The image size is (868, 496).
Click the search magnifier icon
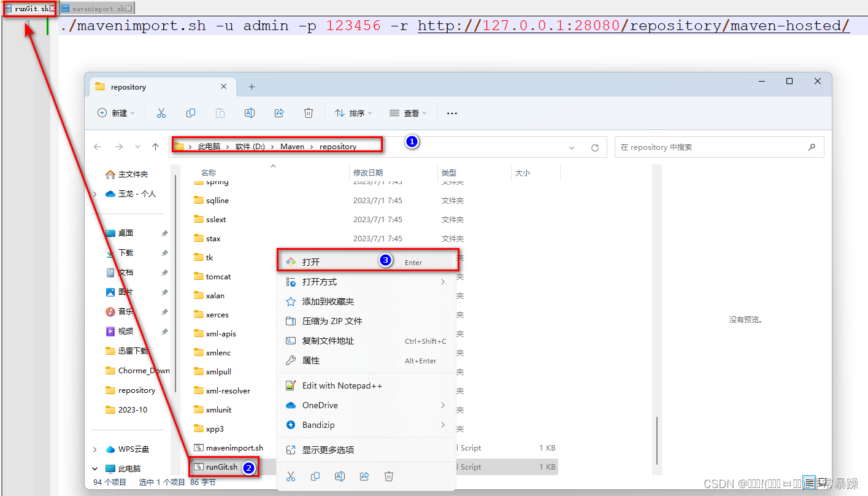[x=812, y=147]
